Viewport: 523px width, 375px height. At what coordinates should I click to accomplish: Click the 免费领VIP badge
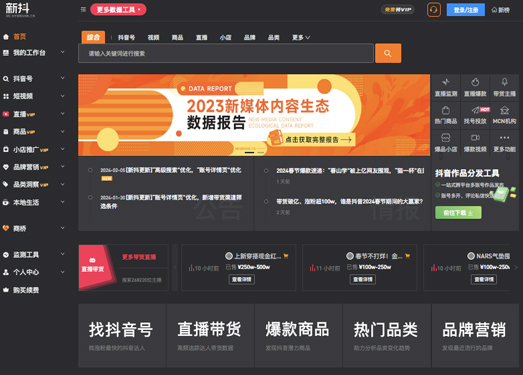pyautogui.click(x=398, y=10)
